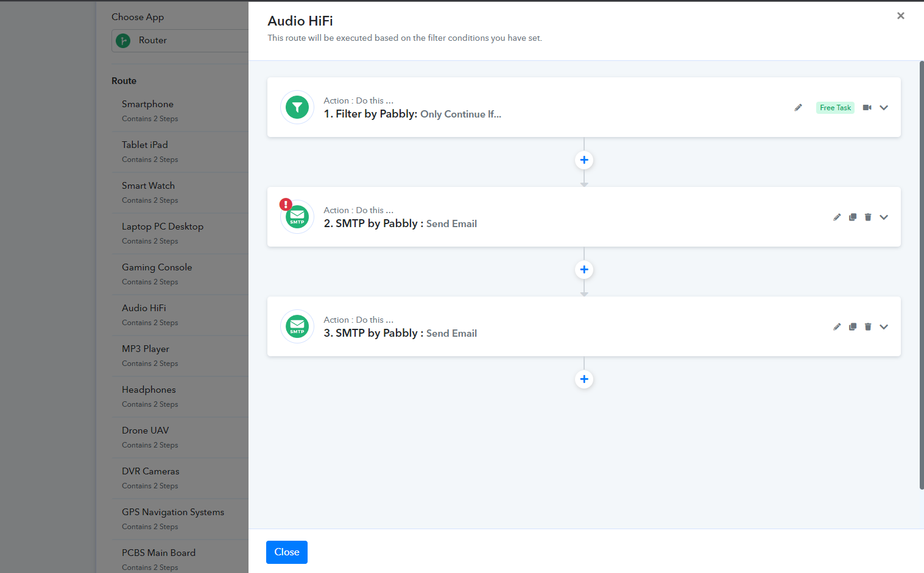
Task: Rename step 1 with its pencil icon
Action: (798, 108)
